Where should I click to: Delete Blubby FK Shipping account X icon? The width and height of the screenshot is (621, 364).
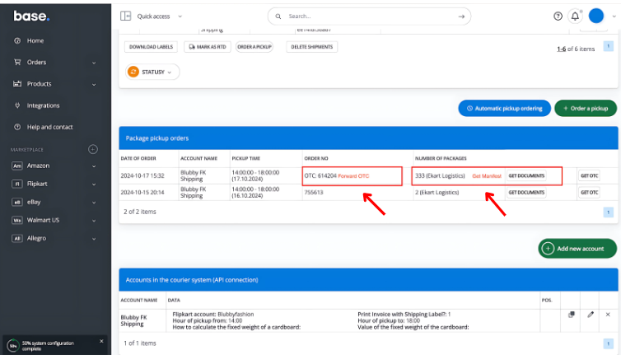coord(608,315)
